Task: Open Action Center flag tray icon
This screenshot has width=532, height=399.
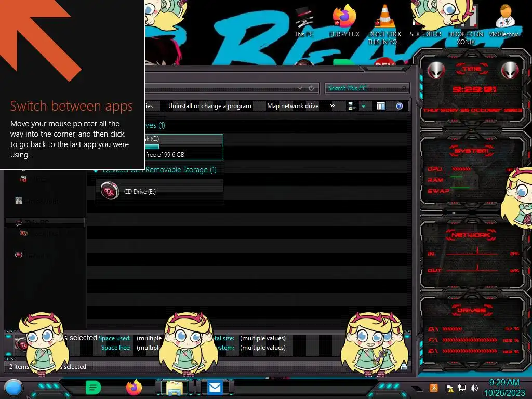Action: 449,388
